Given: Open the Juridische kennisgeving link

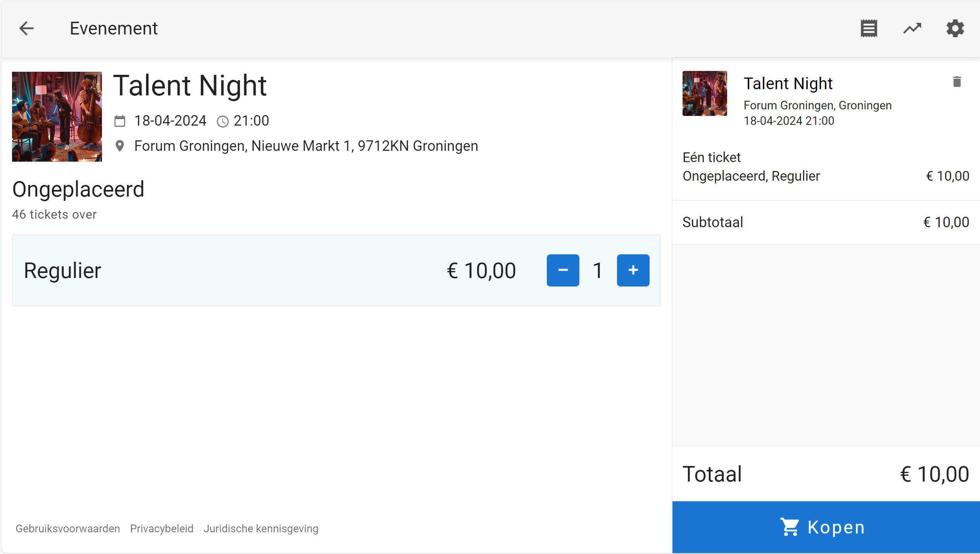Looking at the screenshot, I should pyautogui.click(x=261, y=528).
